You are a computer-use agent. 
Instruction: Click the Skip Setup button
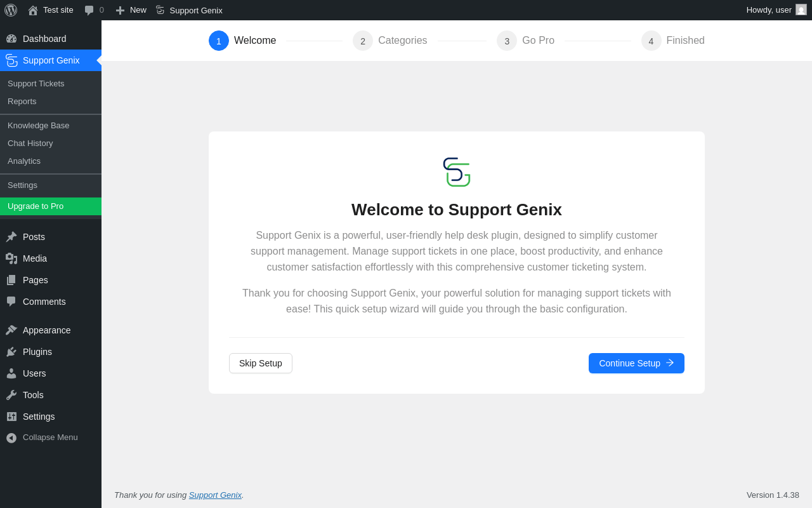(x=261, y=363)
